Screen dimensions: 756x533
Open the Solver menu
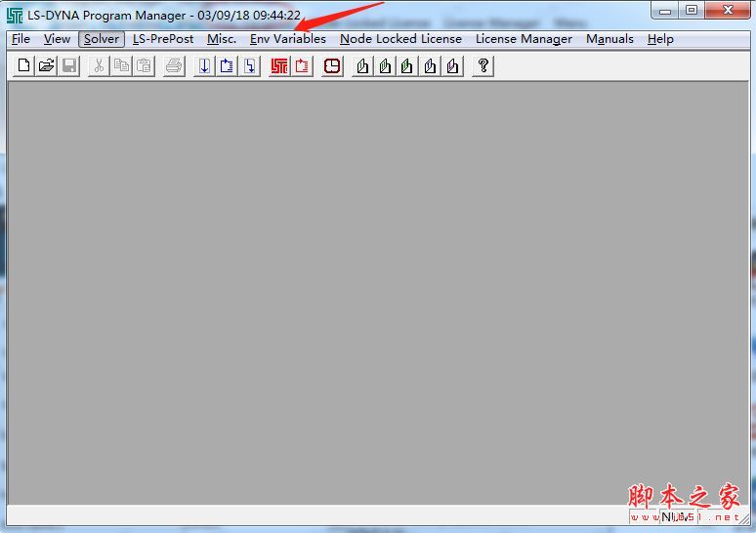(102, 39)
